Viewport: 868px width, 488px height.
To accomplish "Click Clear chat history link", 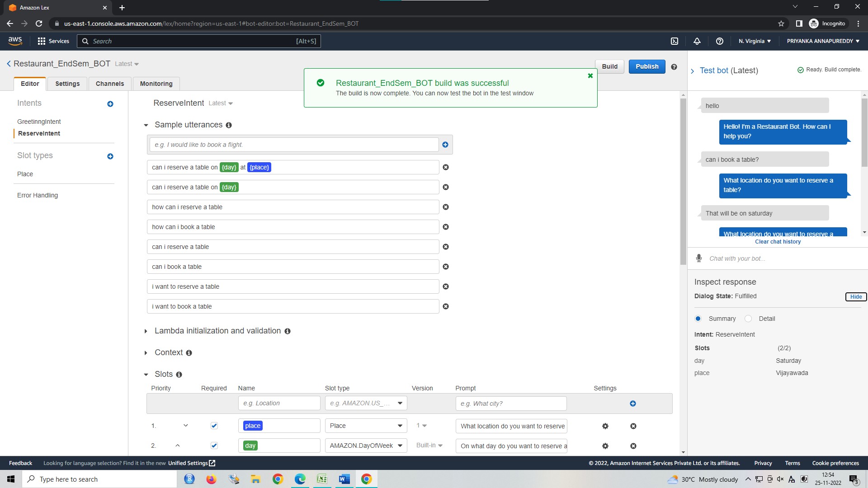I will [x=778, y=242].
